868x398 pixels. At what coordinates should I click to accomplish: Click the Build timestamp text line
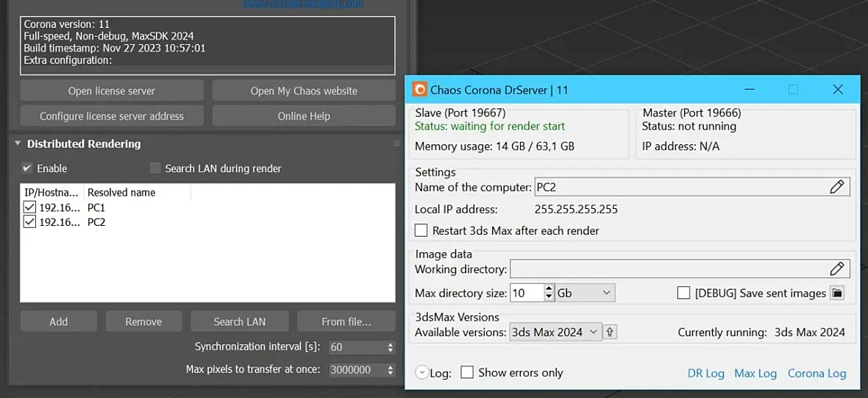tap(115, 48)
